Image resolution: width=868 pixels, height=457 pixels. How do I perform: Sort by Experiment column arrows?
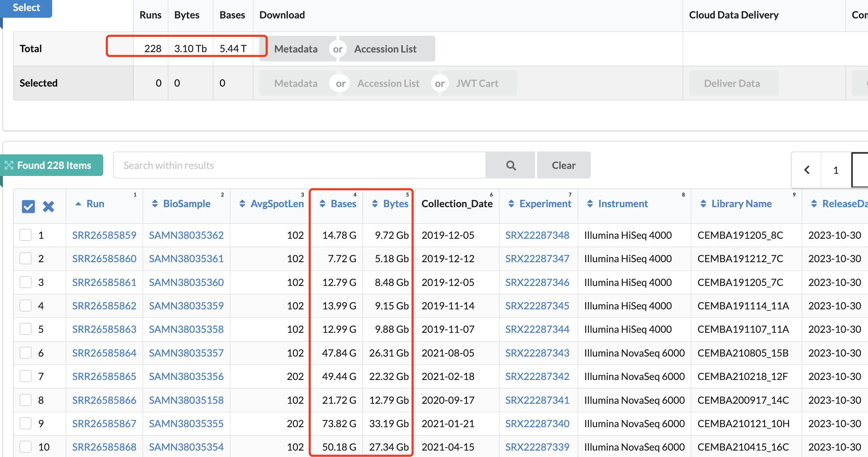(x=511, y=204)
